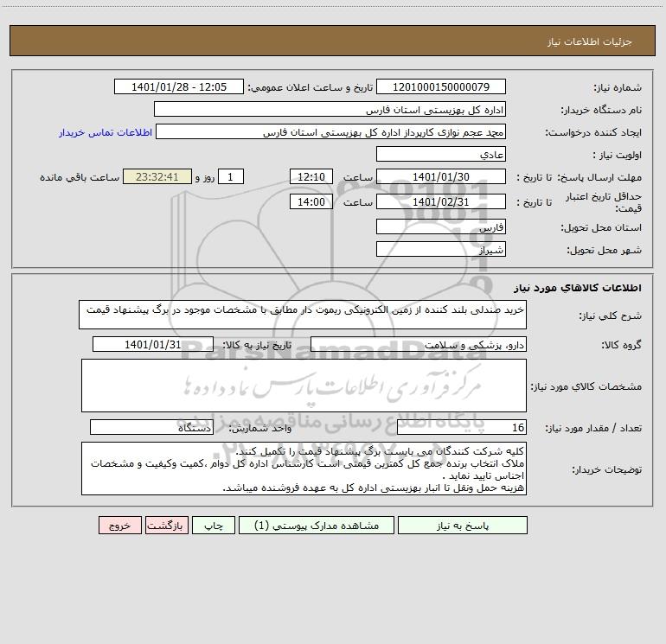Click the priority field عادي

[x=441, y=154]
